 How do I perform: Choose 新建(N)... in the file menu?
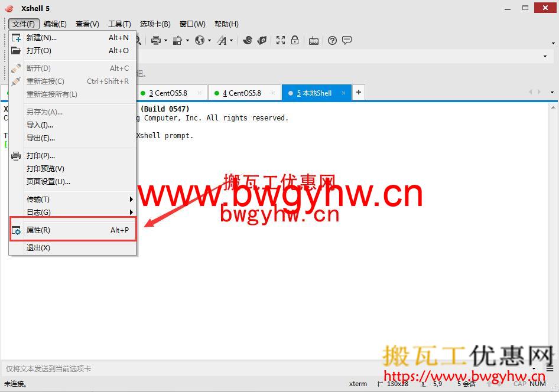tap(72, 37)
